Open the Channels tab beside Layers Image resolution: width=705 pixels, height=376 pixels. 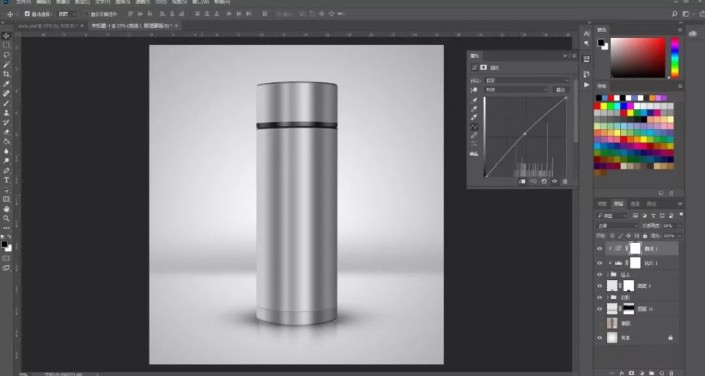tap(634, 204)
